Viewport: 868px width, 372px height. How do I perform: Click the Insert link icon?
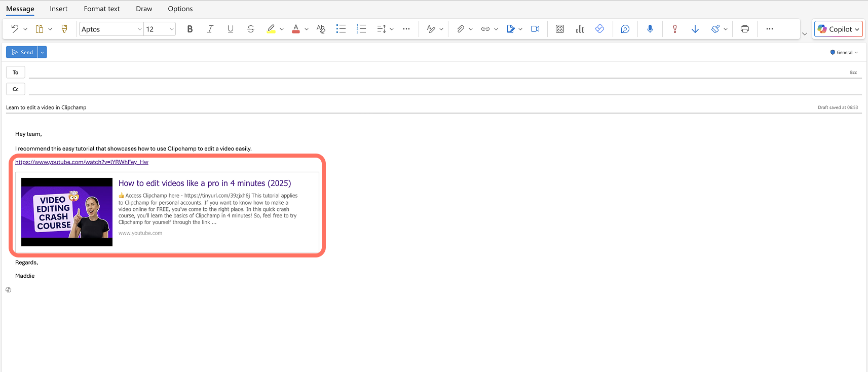point(485,29)
